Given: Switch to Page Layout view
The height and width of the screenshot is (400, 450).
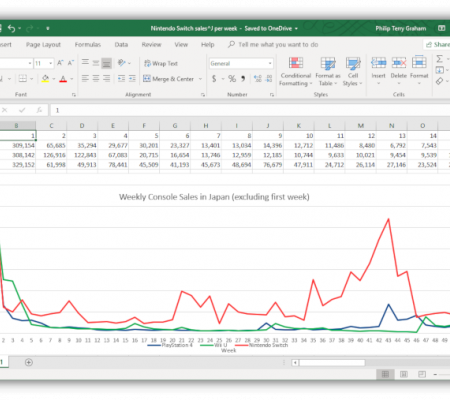Looking at the screenshot, I should point(404,374).
